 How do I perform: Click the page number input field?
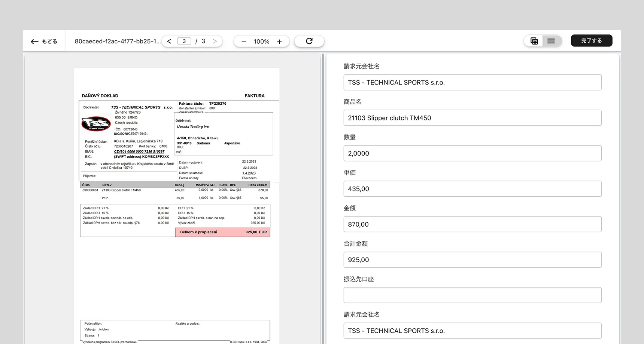click(x=184, y=41)
